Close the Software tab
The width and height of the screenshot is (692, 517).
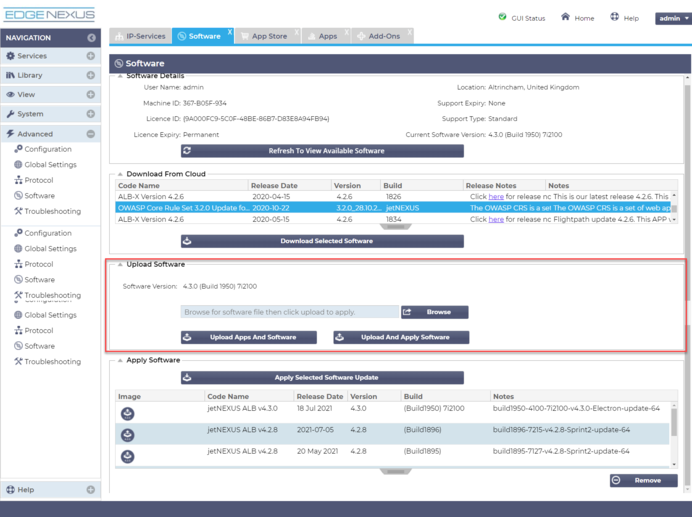tap(230, 32)
